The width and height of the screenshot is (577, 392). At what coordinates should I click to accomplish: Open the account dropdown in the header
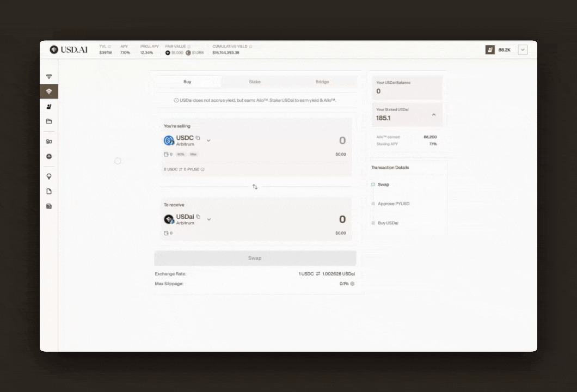pos(523,50)
